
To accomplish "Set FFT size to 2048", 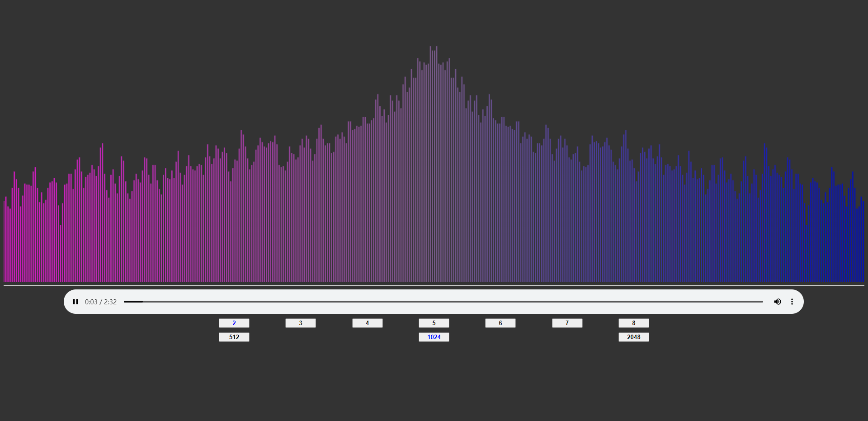I will click(634, 337).
